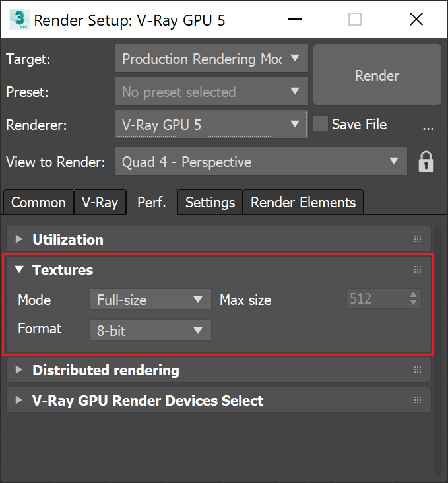Screen dimensions: 448x483
Task: Open the Renderer dropdown showing V-Ray GPU 5
Action: 211,124
